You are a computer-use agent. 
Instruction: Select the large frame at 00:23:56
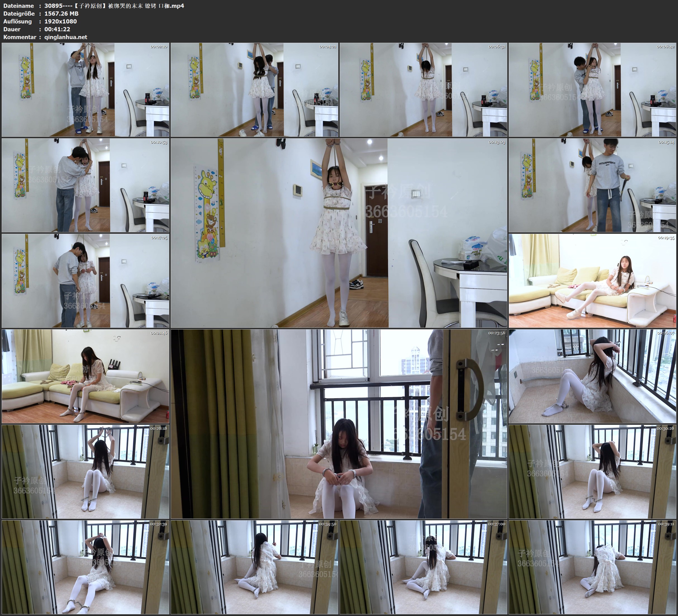tap(339, 424)
